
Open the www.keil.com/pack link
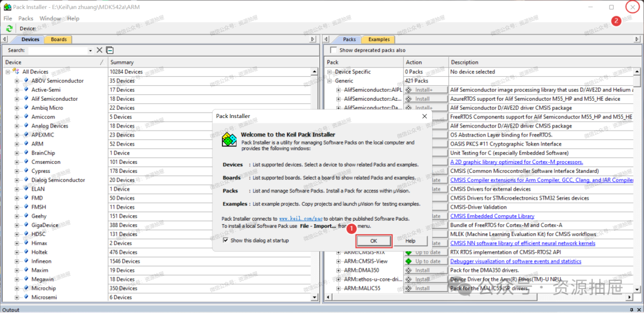(x=301, y=219)
